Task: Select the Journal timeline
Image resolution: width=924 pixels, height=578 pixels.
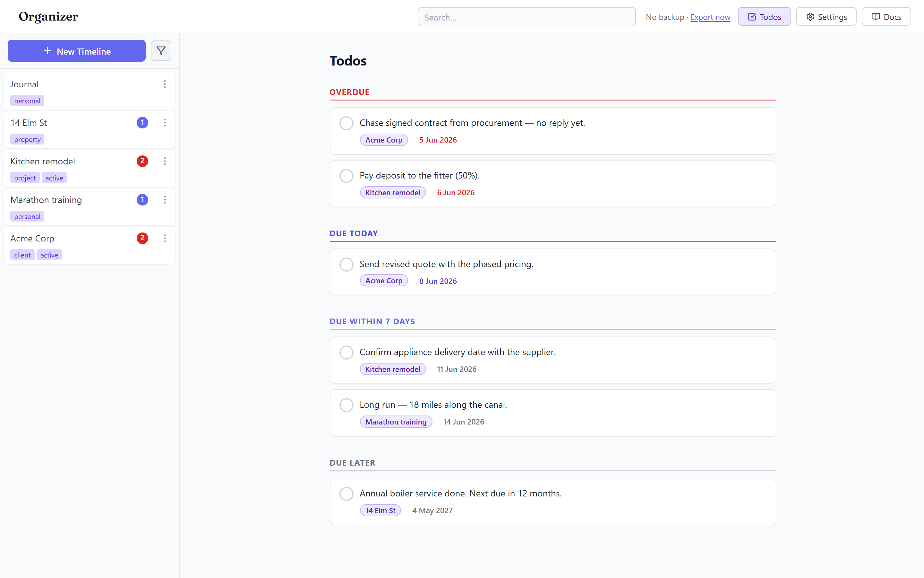Action: point(89,92)
